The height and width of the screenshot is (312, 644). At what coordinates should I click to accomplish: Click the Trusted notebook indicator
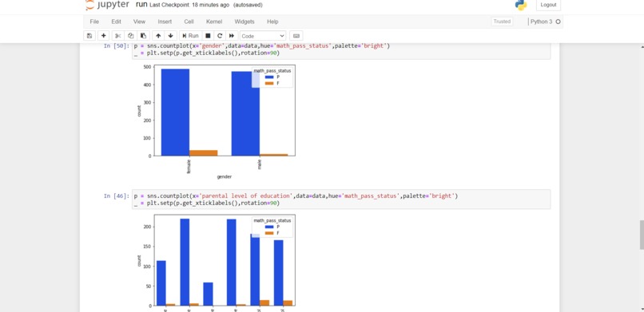(502, 22)
